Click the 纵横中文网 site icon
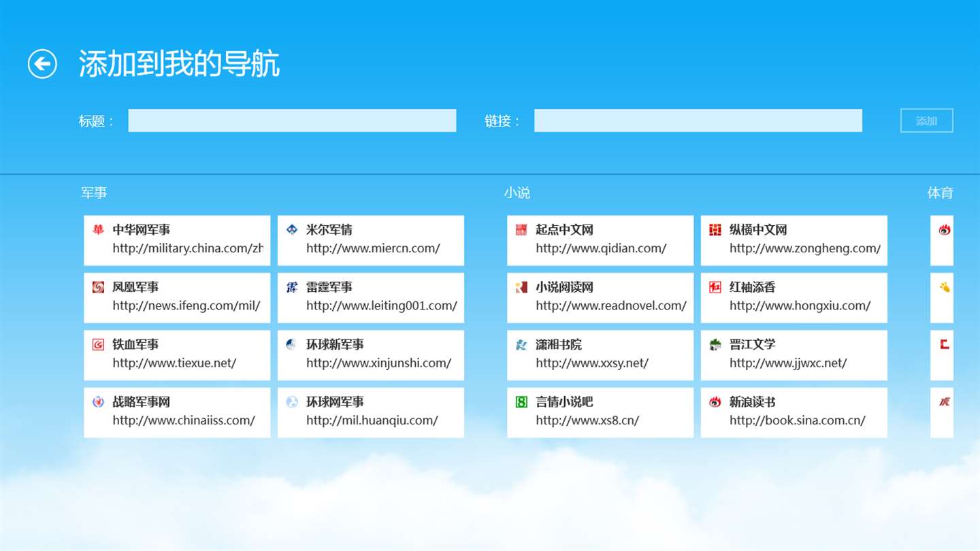The width and height of the screenshot is (980, 551). pyautogui.click(x=715, y=230)
